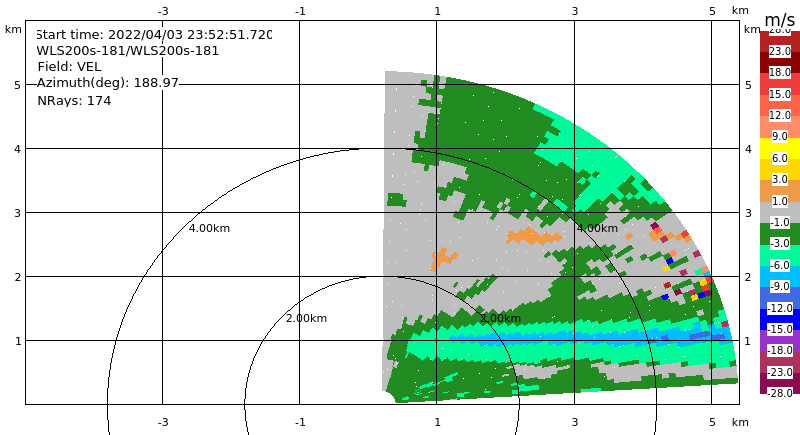Select the -12.0 colorbar value

[x=780, y=308]
